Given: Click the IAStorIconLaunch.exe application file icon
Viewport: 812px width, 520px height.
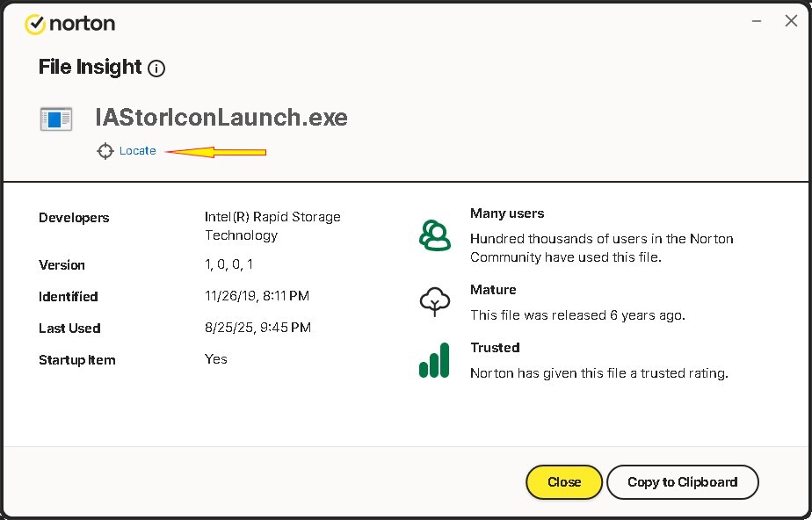Looking at the screenshot, I should [56, 119].
